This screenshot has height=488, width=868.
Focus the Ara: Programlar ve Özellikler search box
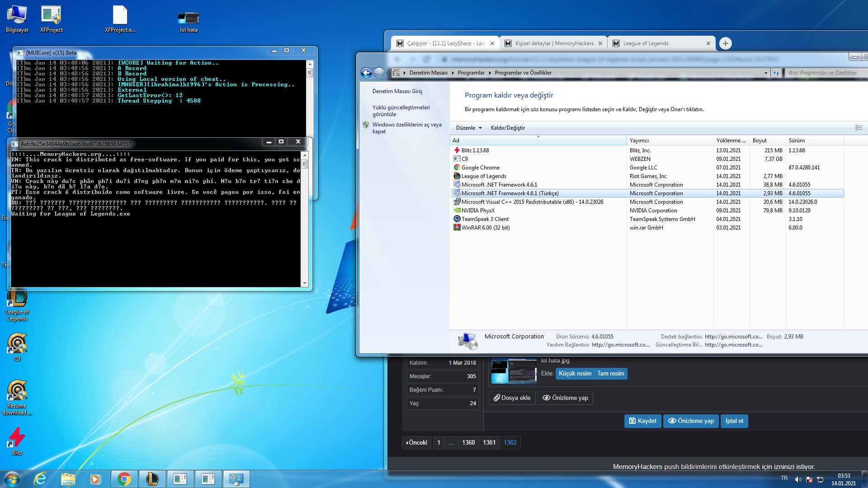[x=826, y=73]
